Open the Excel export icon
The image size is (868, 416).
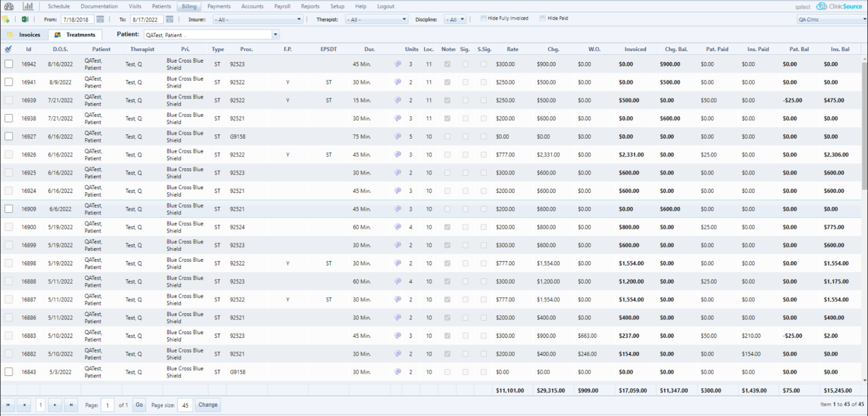(23, 18)
